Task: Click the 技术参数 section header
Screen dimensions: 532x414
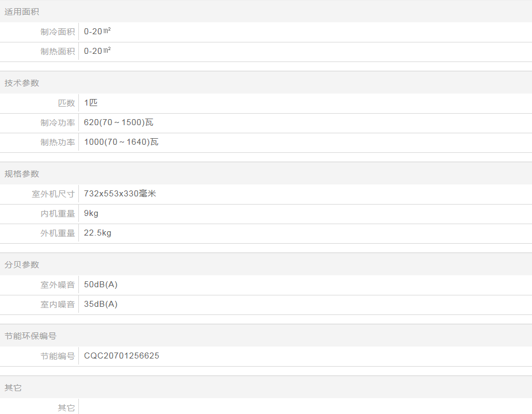Action: point(22,83)
